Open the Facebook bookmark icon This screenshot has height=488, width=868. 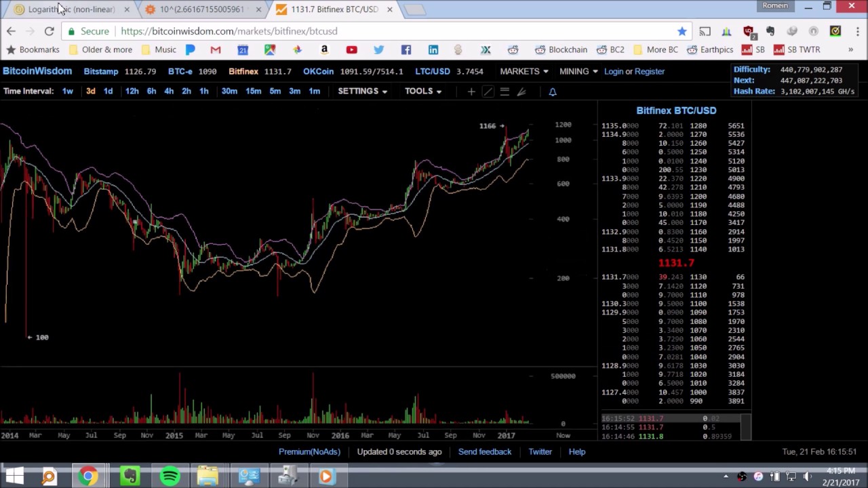coord(406,49)
